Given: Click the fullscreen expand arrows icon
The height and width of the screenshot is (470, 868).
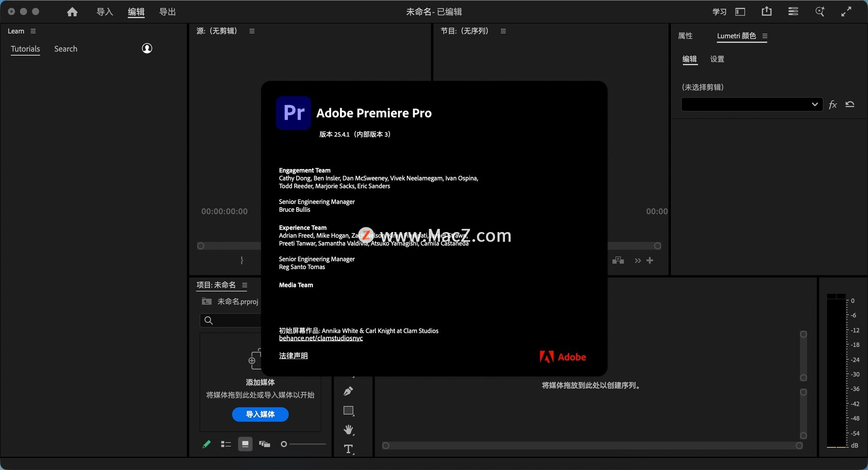Looking at the screenshot, I should pyautogui.click(x=846, y=12).
